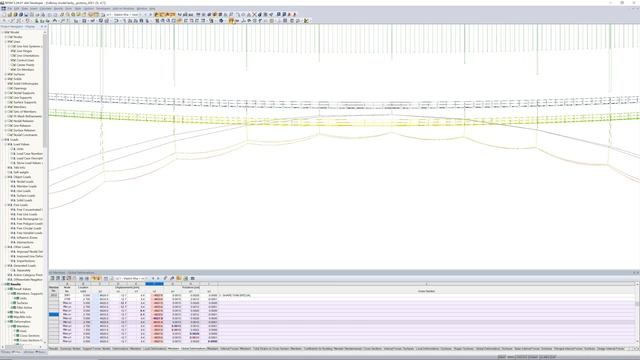Click the Open file icon in top toolbar
The height and width of the screenshot is (360, 640).
coord(10,14)
